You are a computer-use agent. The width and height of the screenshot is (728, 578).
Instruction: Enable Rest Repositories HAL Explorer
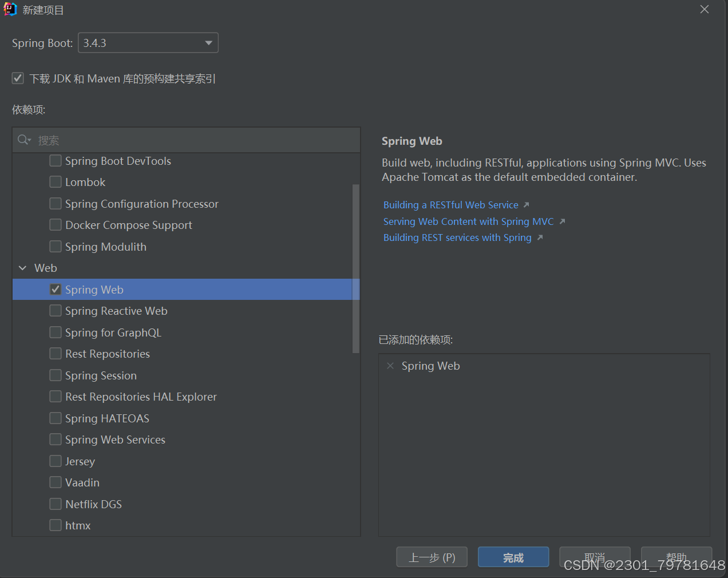(x=56, y=396)
